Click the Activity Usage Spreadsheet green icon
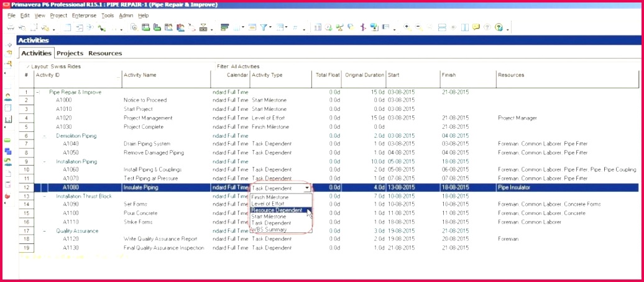Screen dimensions: 644x282 point(146,27)
